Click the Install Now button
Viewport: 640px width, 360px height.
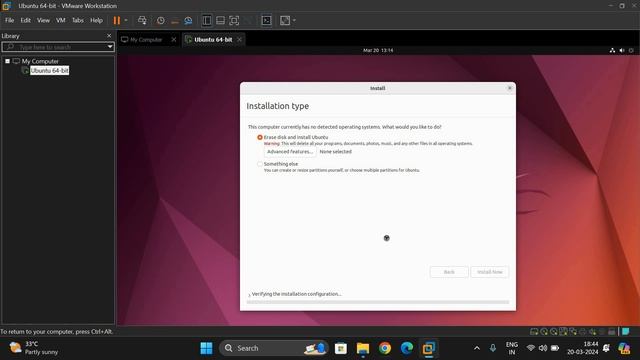point(490,272)
